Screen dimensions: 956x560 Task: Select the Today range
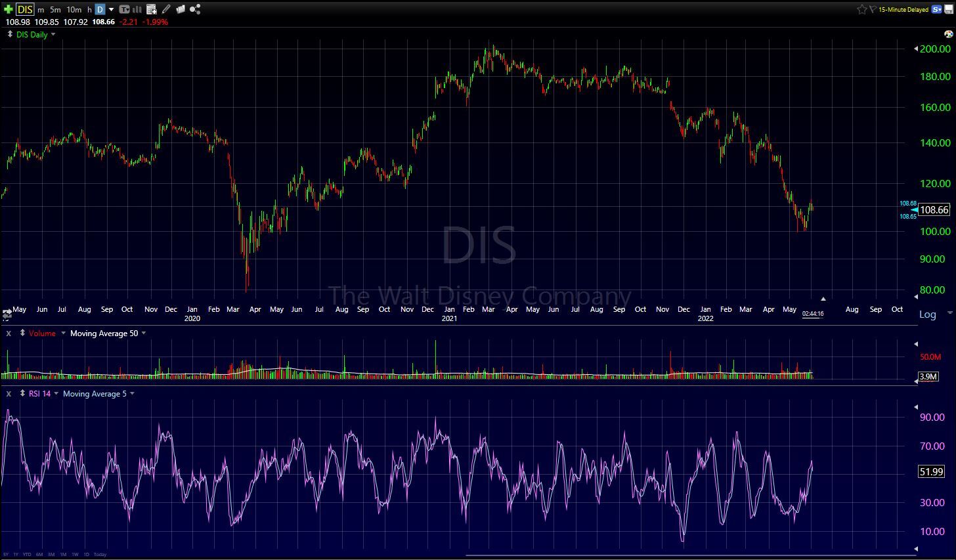click(100, 554)
